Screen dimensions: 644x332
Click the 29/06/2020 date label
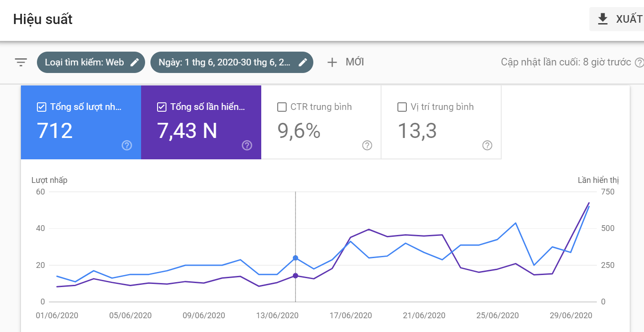point(571,316)
